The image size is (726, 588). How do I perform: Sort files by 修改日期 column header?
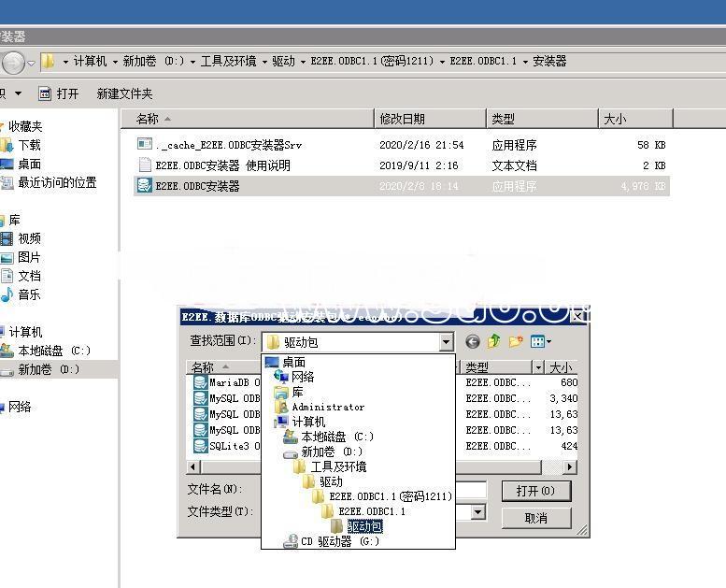[x=402, y=119]
